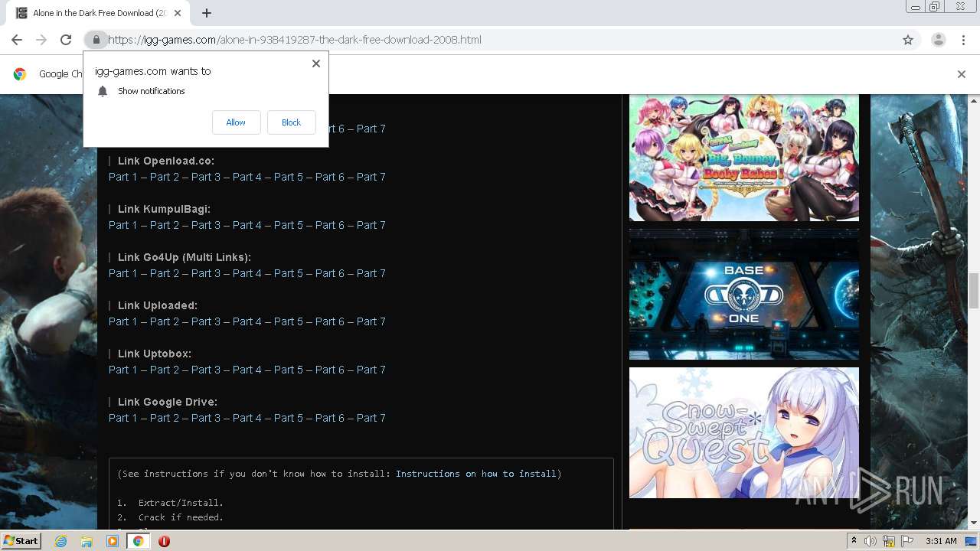
Task: Block notifications from igg-games.com
Action: coord(291,122)
